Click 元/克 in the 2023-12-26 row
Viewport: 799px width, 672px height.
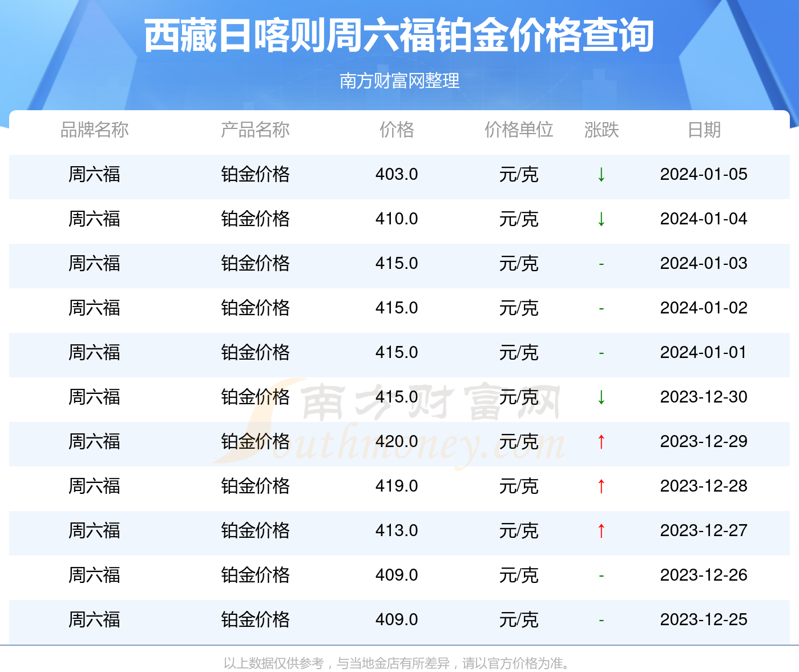click(519, 575)
